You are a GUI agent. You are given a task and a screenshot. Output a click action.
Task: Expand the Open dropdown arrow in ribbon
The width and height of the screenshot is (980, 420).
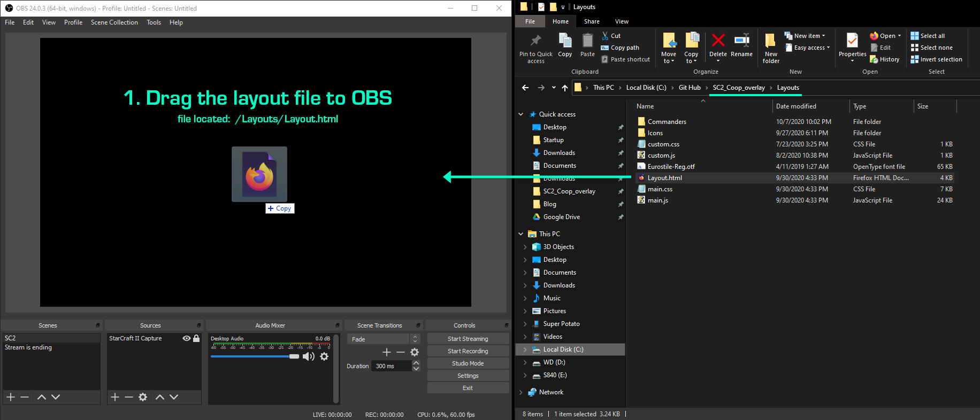tap(899, 36)
